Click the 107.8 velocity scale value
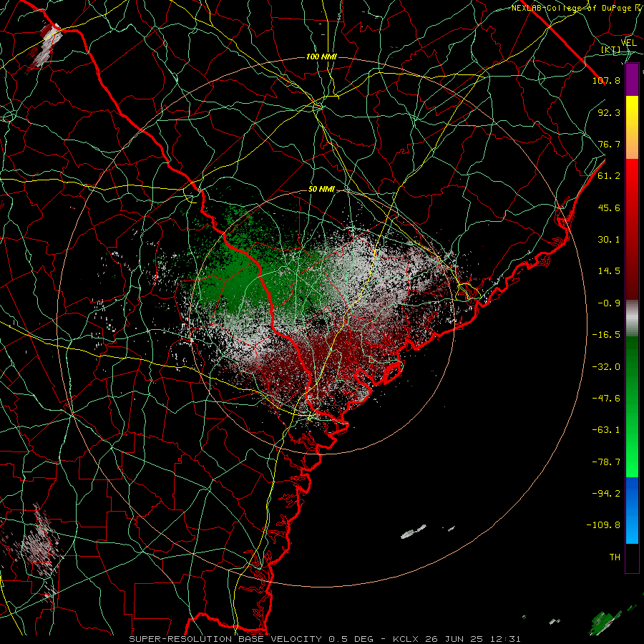Viewport: 644px width, 644px height. coord(606,80)
